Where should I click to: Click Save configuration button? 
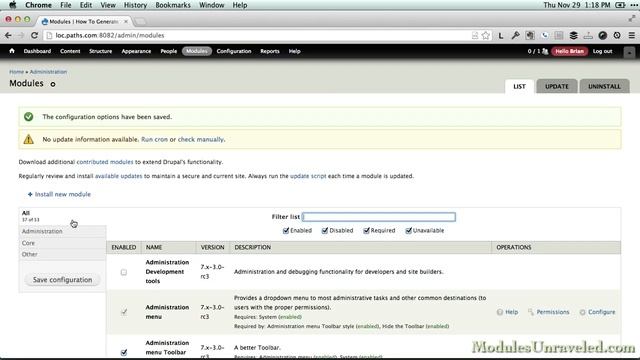pos(62,280)
